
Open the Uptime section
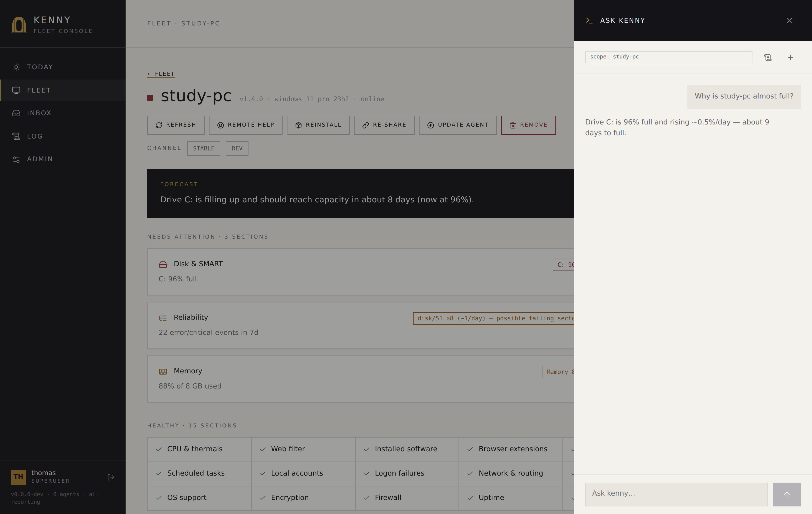point(510,498)
